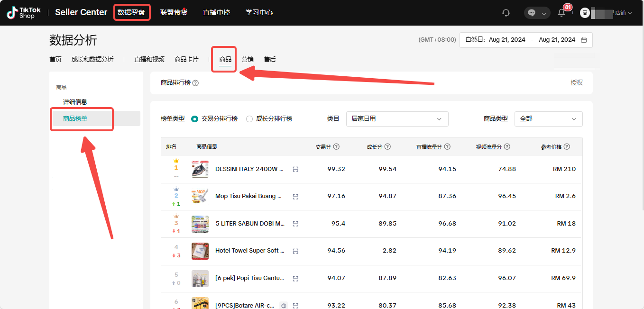Select the 交易分排行榜 radio button
This screenshot has width=644, height=309.
point(194,119)
